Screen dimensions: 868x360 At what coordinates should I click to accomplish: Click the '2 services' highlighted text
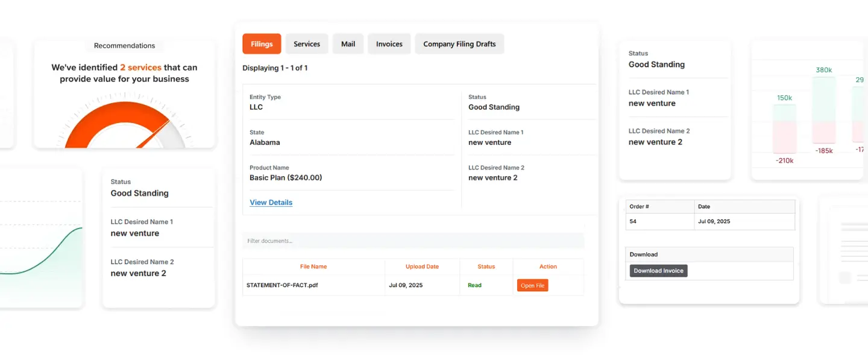[140, 68]
